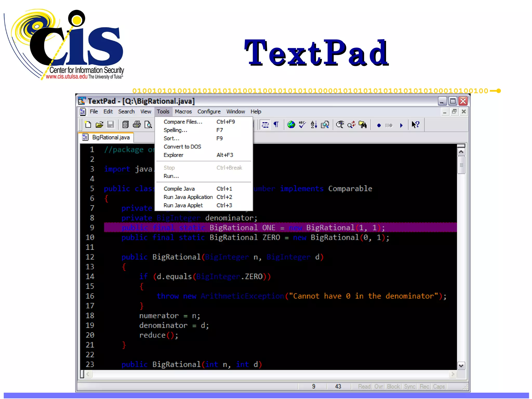Image resolution: width=532 pixels, height=399 pixels.
Task: Click the Read status bar indicator
Action: pos(364,387)
